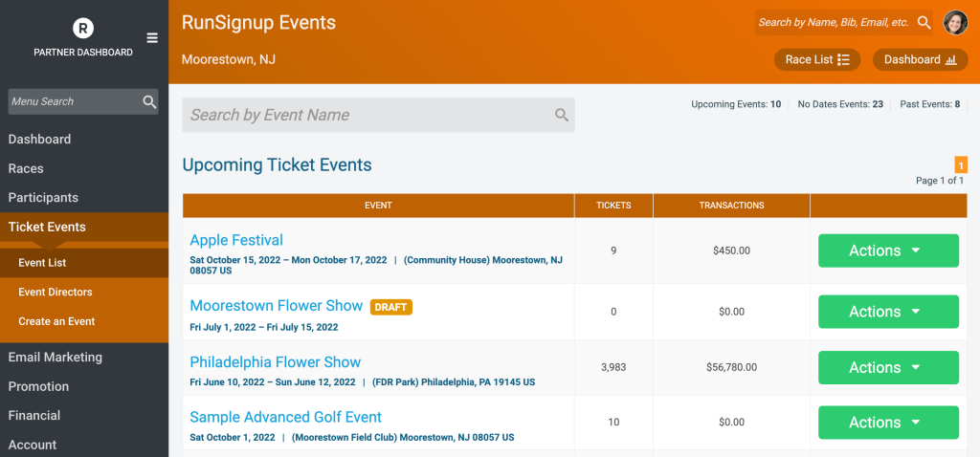Image resolution: width=980 pixels, height=457 pixels.
Task: Open Promotion in the sidebar
Action: pos(38,386)
